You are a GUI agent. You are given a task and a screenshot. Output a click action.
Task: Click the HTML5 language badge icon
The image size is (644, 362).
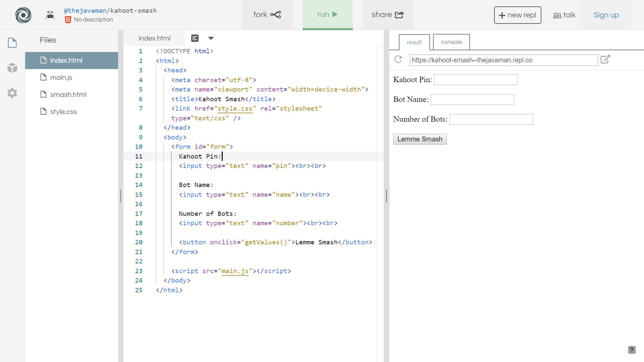(68, 20)
